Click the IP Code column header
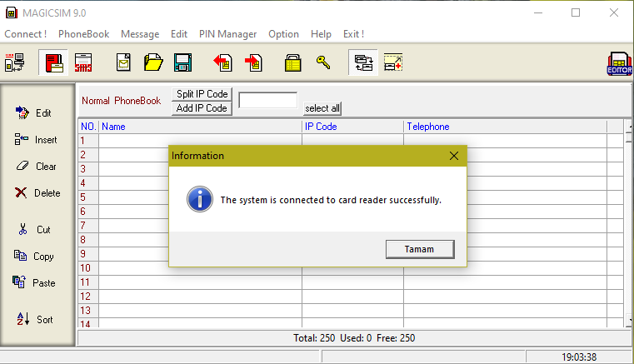This screenshot has width=634, height=364. click(x=352, y=127)
